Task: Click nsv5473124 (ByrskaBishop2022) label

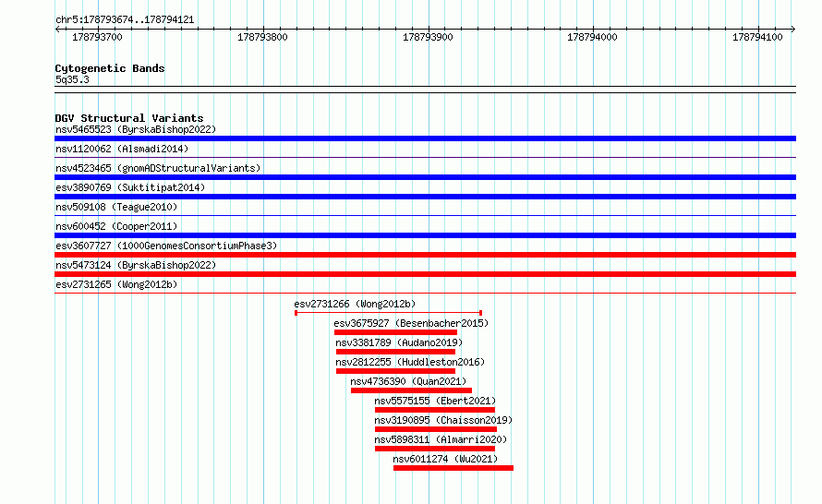Action: coord(136,265)
